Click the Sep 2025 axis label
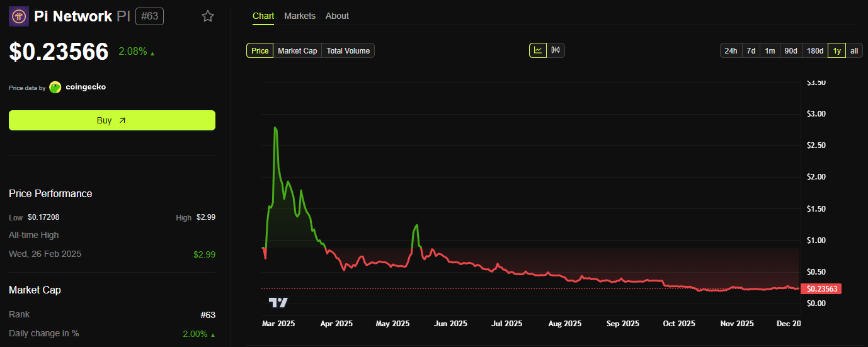The height and width of the screenshot is (347, 868). (622, 323)
